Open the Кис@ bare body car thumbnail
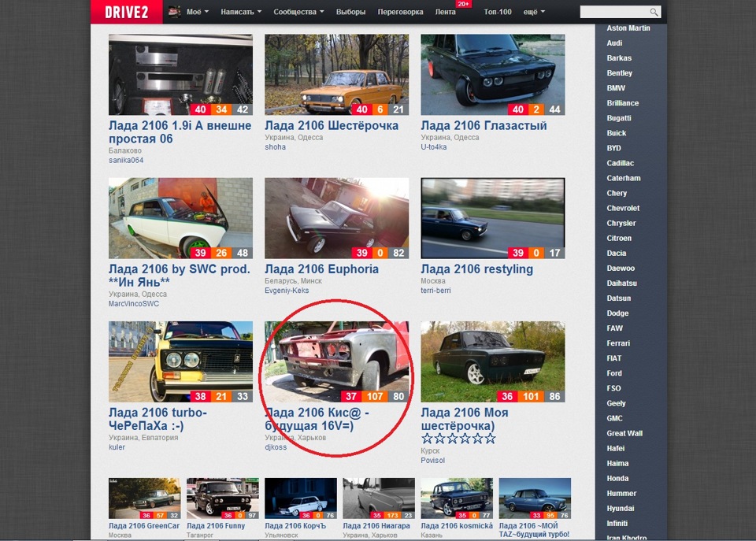This screenshot has height=541, width=756. (336, 361)
